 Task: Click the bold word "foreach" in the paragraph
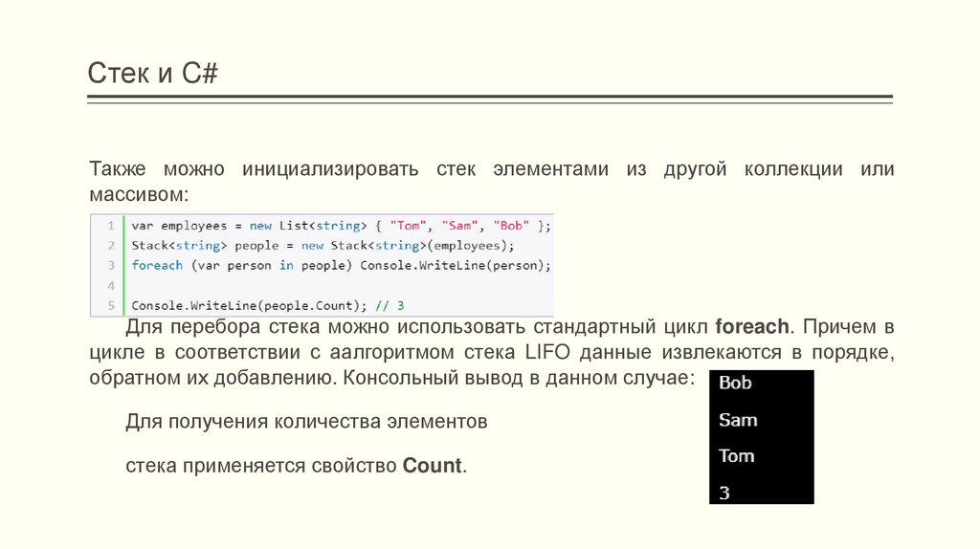tap(752, 327)
